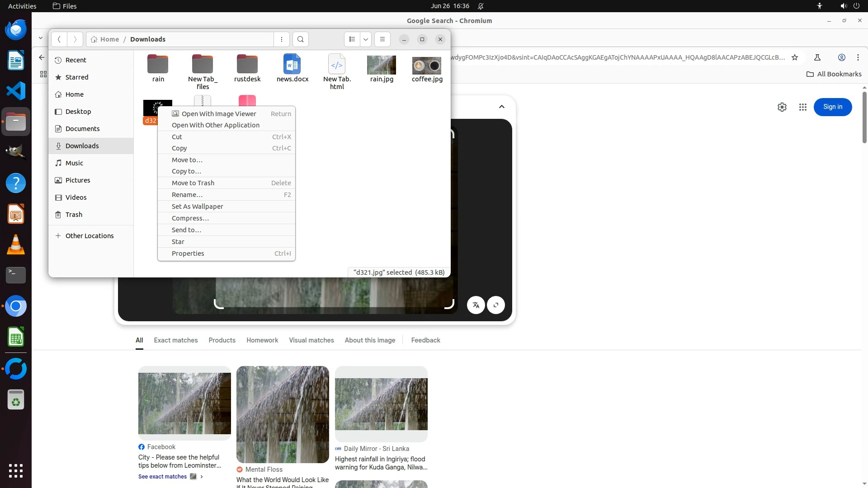Select Move to Trash in context menu
This screenshot has width=868, height=488.
pyautogui.click(x=193, y=183)
